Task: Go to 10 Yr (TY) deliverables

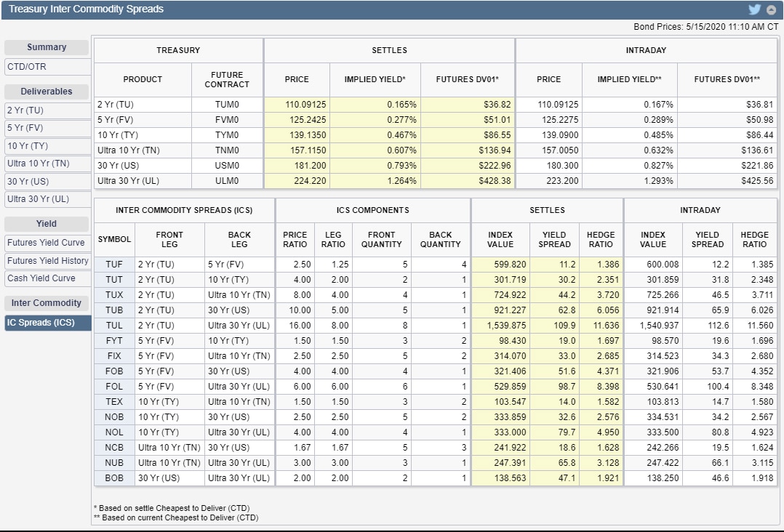Action: pyautogui.click(x=47, y=146)
